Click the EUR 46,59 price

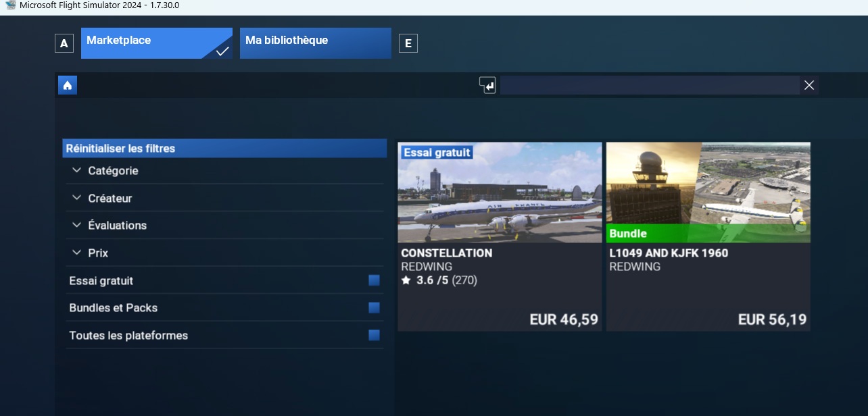pos(564,319)
